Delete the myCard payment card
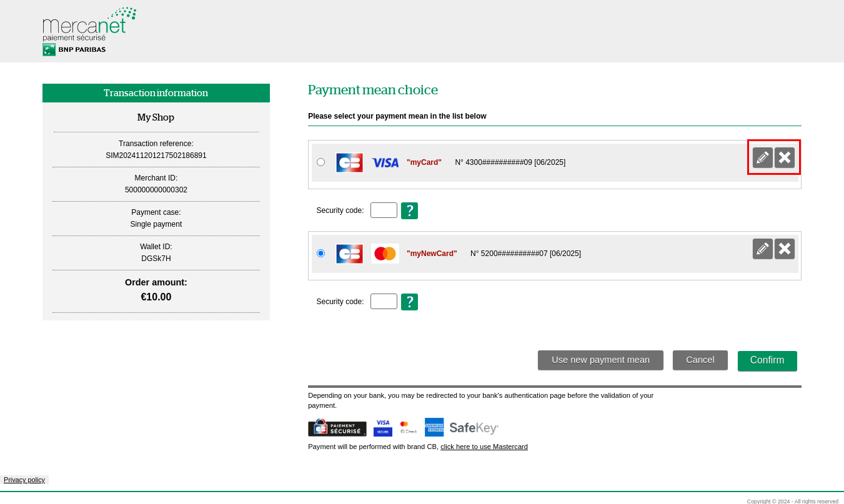 pyautogui.click(x=785, y=157)
